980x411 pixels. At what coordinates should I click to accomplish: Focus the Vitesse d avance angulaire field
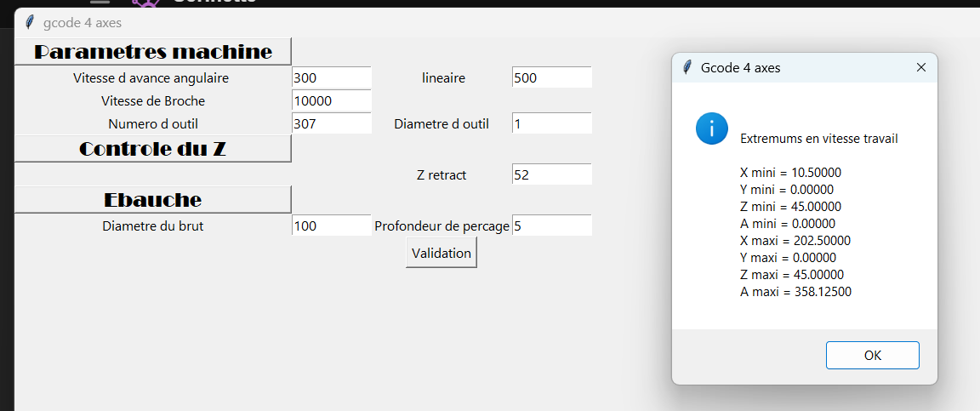pos(331,77)
